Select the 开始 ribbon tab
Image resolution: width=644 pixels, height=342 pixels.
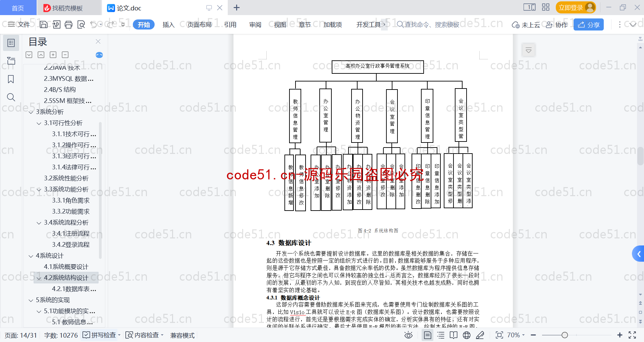(x=144, y=24)
